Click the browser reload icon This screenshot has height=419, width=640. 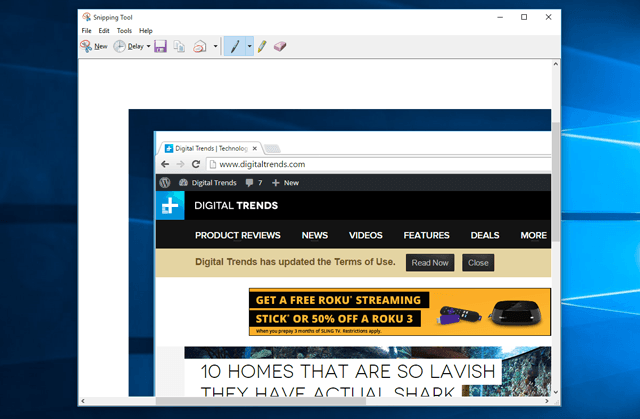[x=196, y=164]
